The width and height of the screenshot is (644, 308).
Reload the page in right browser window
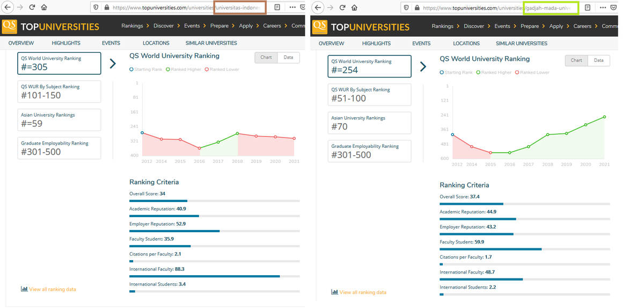tap(342, 8)
